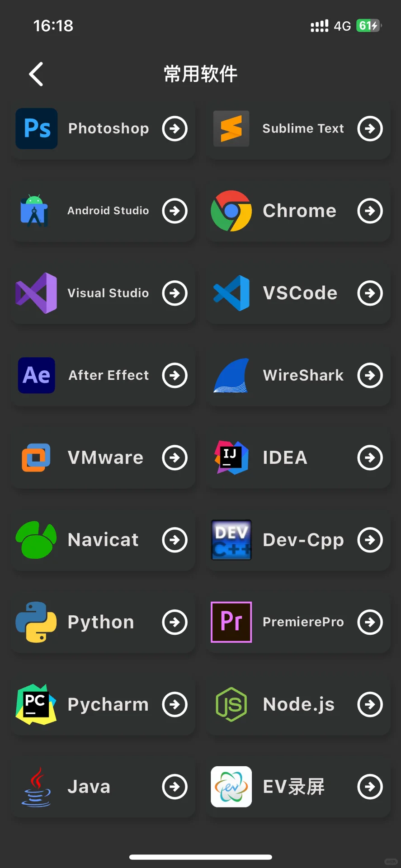Screen dimensions: 401x868
Task: Open the Python snake logo
Action: [36, 622]
